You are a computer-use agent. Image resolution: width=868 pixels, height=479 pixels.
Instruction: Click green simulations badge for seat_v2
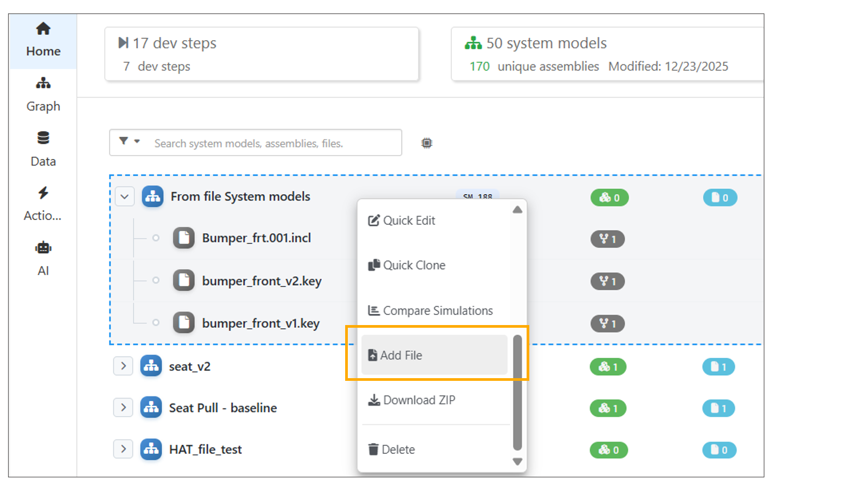point(608,367)
